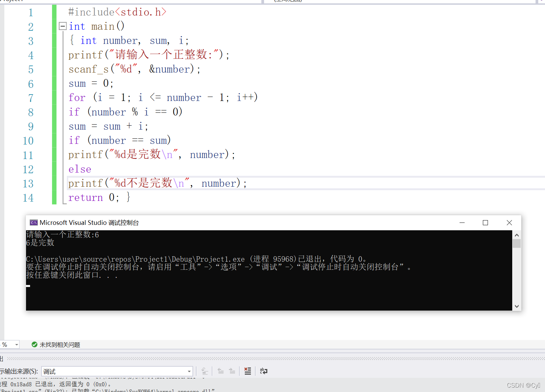Viewport: 545px width, 392px height.
Task: Click console scrollbar down arrow
Action: [517, 306]
